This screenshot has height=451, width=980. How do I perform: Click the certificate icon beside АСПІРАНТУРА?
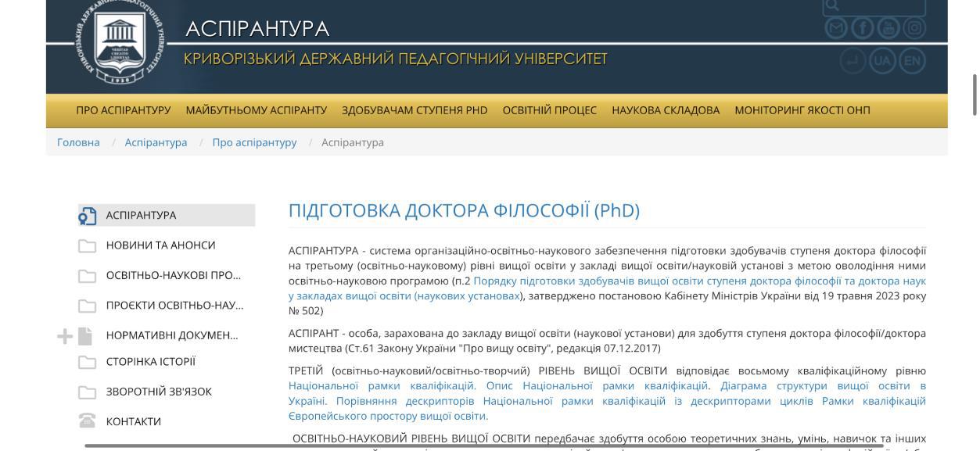tap(88, 216)
